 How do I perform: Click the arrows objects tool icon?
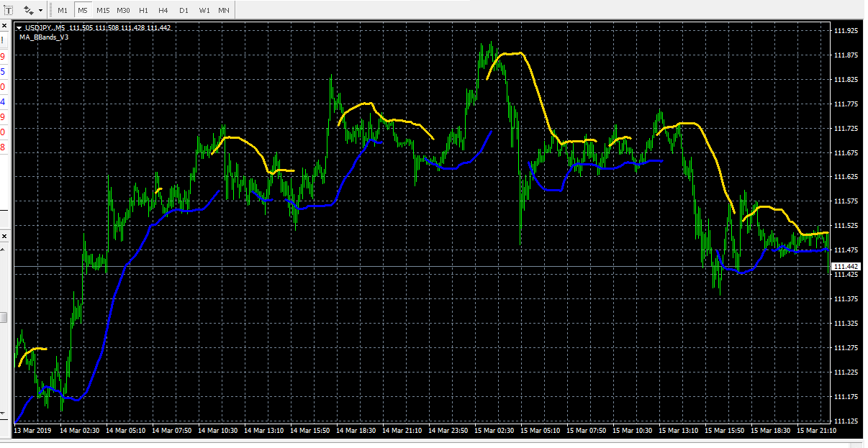click(28, 11)
